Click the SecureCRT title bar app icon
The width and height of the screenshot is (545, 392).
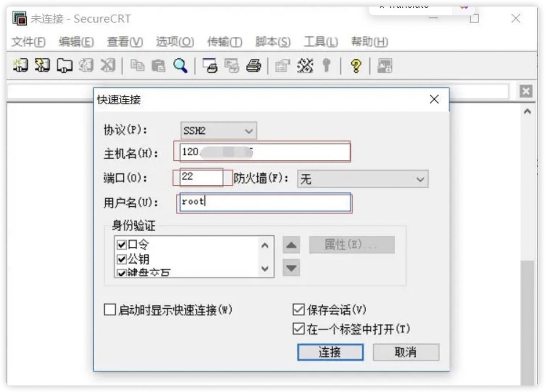[20, 18]
